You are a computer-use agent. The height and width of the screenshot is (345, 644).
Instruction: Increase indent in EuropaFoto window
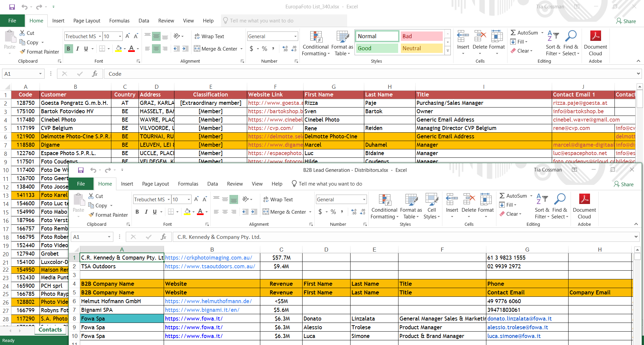pos(185,49)
